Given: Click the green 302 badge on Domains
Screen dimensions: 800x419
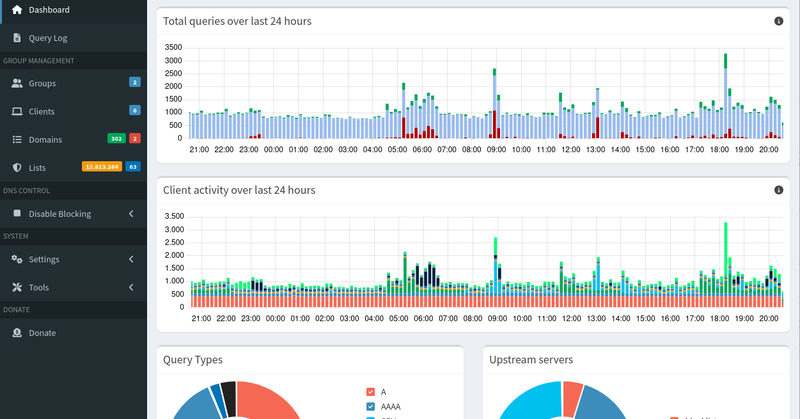Looking at the screenshot, I should (116, 138).
